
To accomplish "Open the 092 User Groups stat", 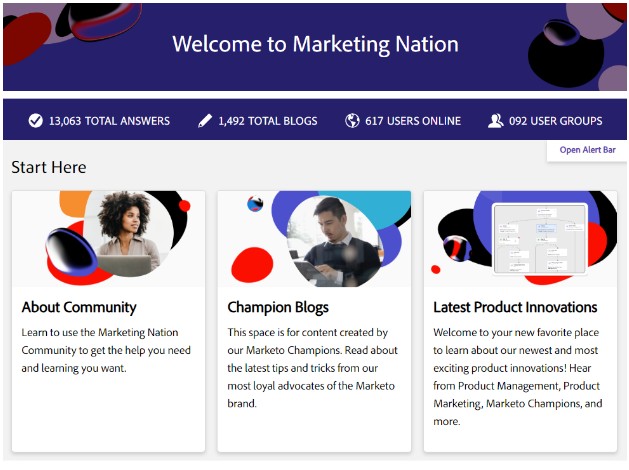I will (556, 121).
